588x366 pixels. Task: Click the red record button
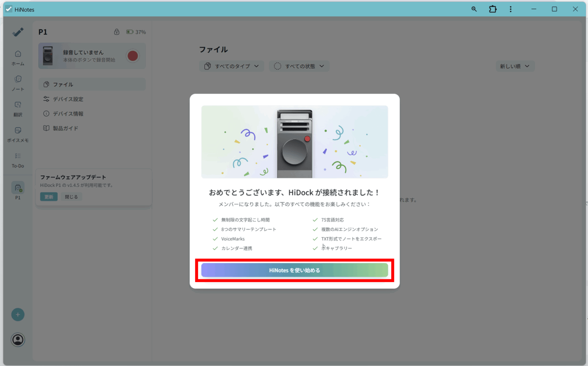132,56
